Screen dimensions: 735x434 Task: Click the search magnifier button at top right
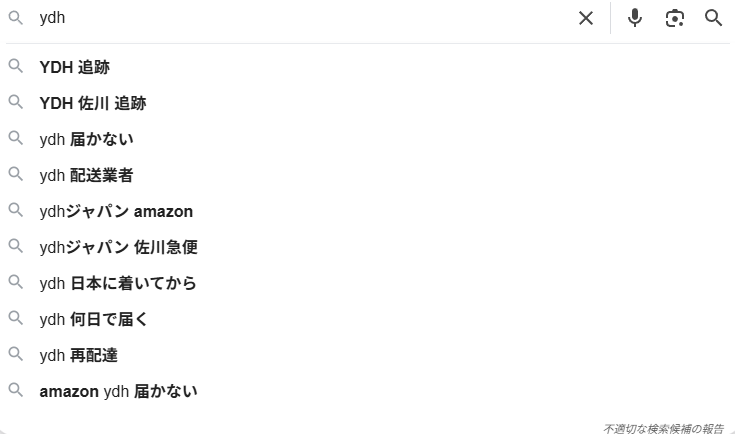[713, 18]
